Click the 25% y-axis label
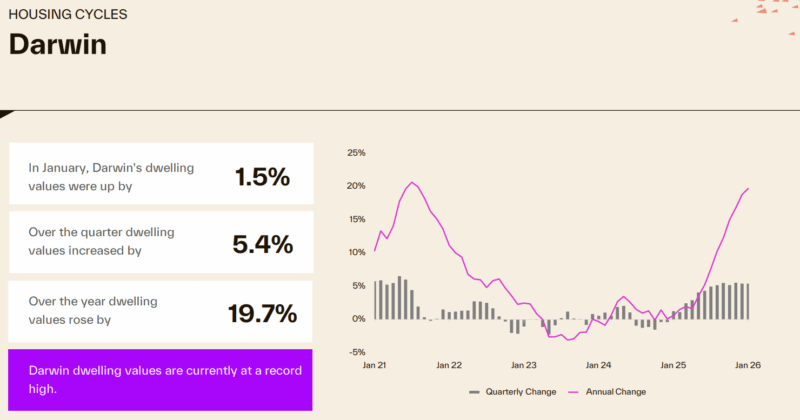This screenshot has height=420, width=800. 356,153
